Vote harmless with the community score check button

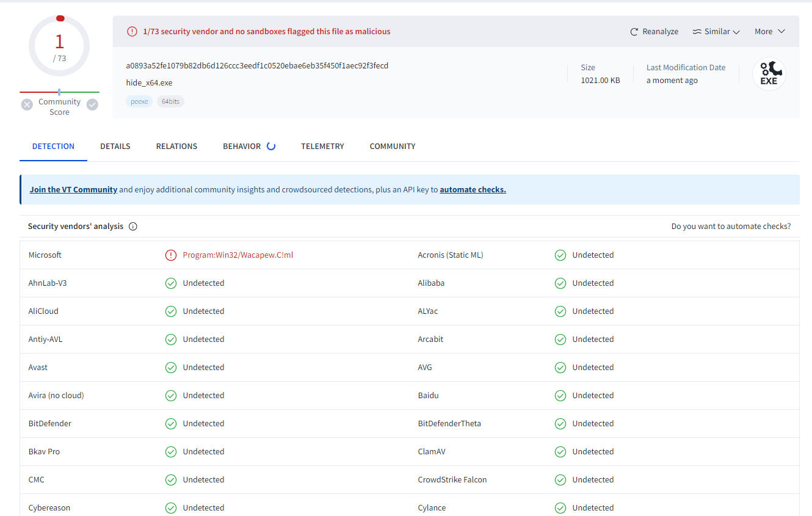pyautogui.click(x=92, y=104)
